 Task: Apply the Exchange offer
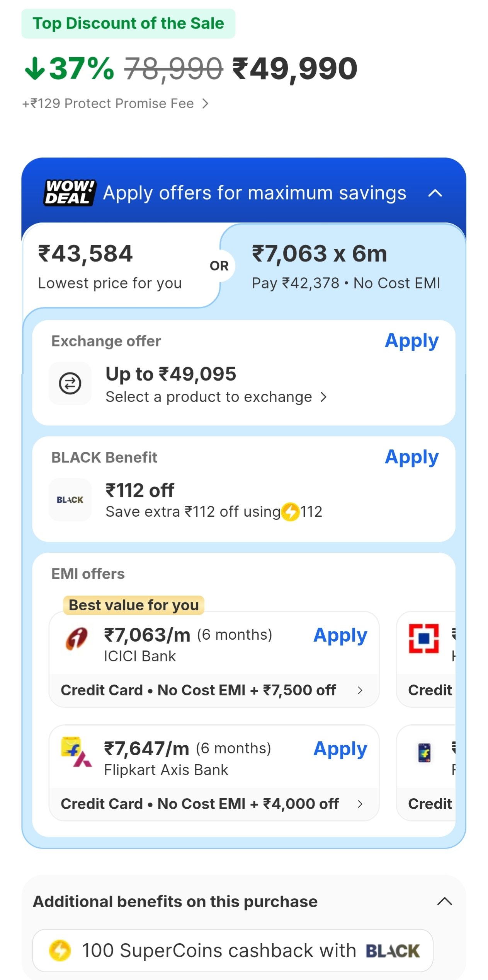pos(411,341)
